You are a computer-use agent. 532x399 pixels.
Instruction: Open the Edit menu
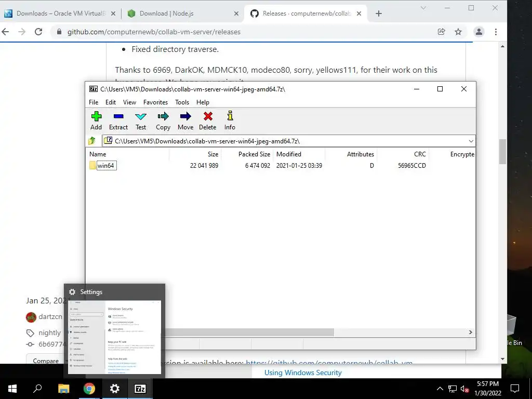[x=111, y=102]
